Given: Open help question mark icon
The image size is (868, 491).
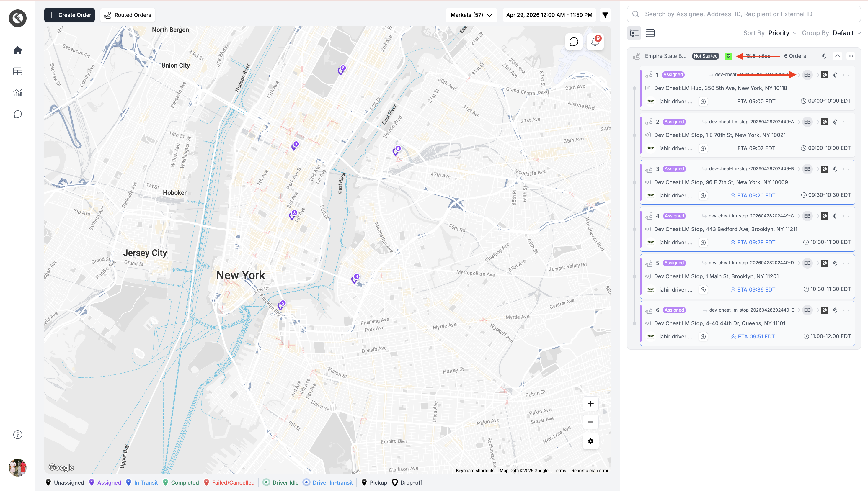Looking at the screenshot, I should [17, 435].
